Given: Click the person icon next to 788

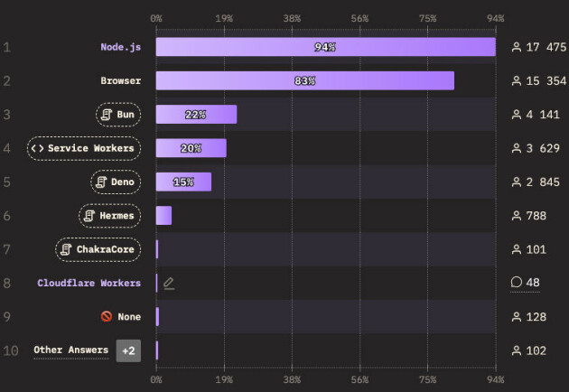Looking at the screenshot, I should click(x=517, y=216).
